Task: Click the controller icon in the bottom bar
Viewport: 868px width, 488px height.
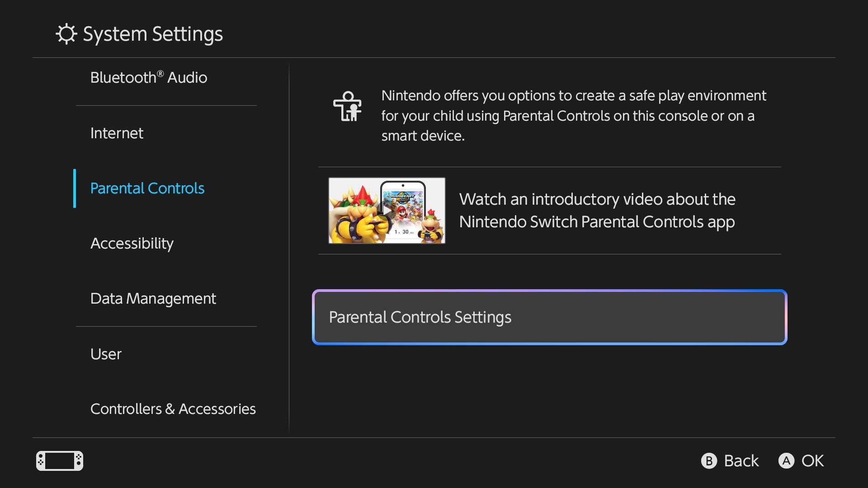Action: pyautogui.click(x=59, y=461)
